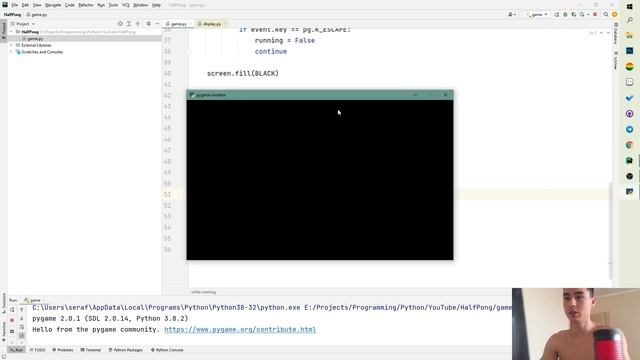The width and height of the screenshot is (640, 360).
Task: Click the Windows search magnifier icon
Action: pos(629,20)
